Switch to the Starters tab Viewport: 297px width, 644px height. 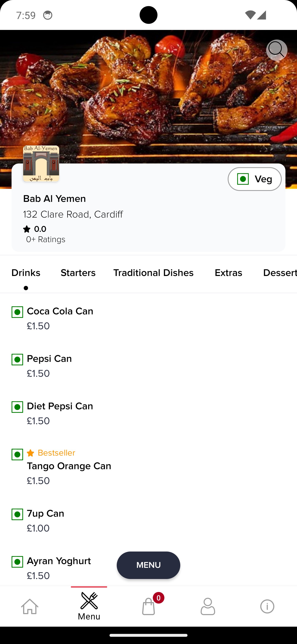[78, 273]
